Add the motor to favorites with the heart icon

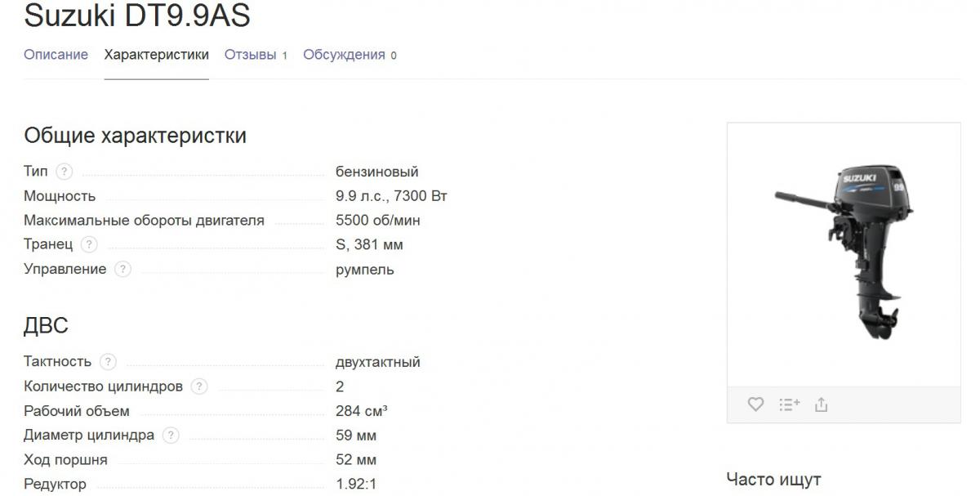(755, 404)
